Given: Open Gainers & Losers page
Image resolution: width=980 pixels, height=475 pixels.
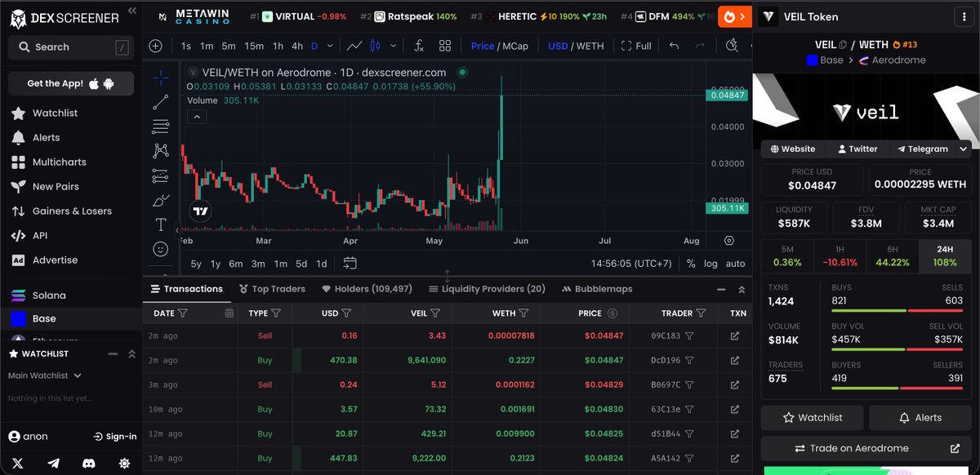Looking at the screenshot, I should (72, 211).
